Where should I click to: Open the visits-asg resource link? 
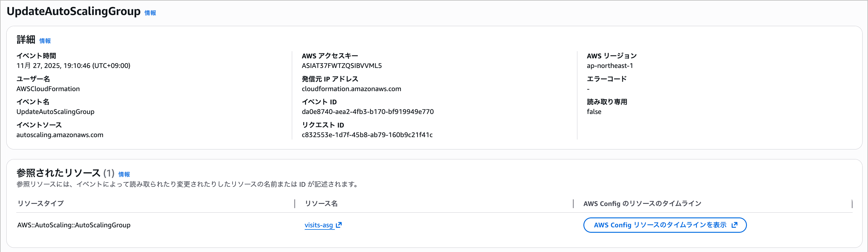[318, 225]
